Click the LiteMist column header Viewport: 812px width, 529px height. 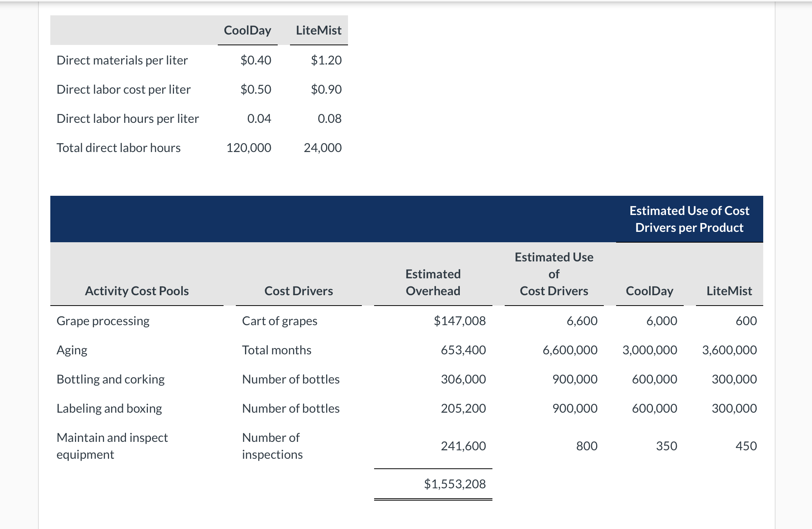[x=318, y=30]
